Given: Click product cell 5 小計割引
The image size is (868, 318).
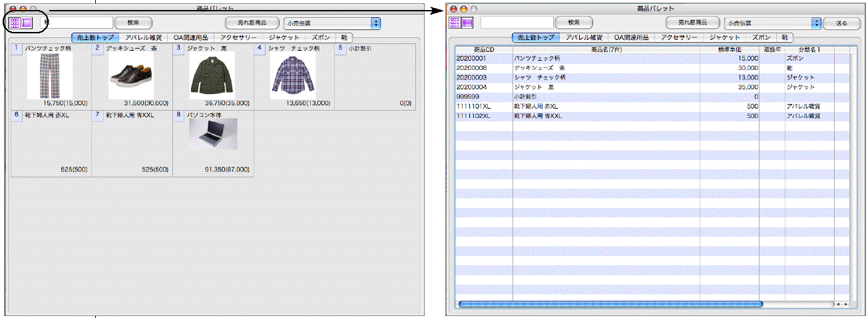Looking at the screenshot, I should point(375,76).
